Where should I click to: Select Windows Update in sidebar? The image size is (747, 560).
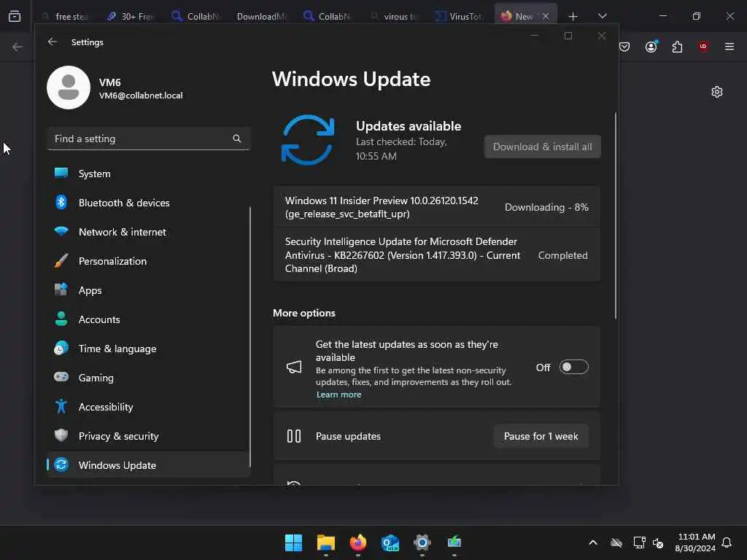point(149,465)
